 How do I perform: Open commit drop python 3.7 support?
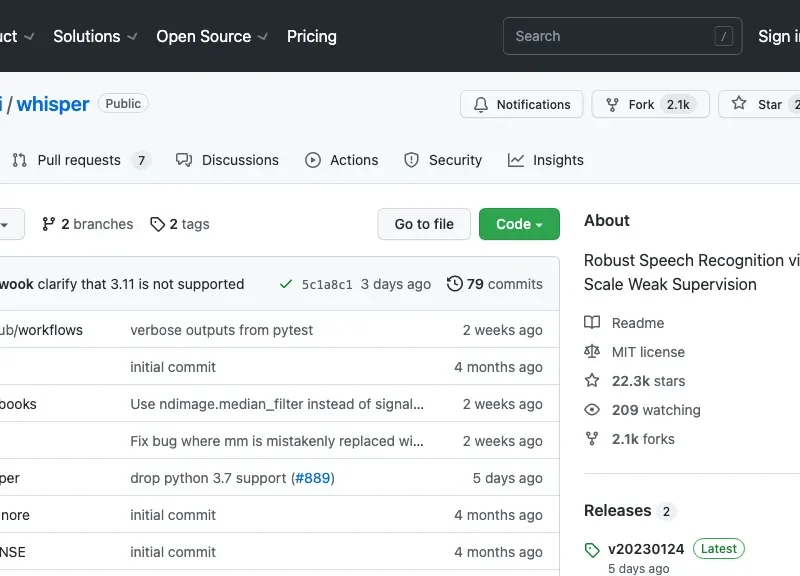(208, 478)
